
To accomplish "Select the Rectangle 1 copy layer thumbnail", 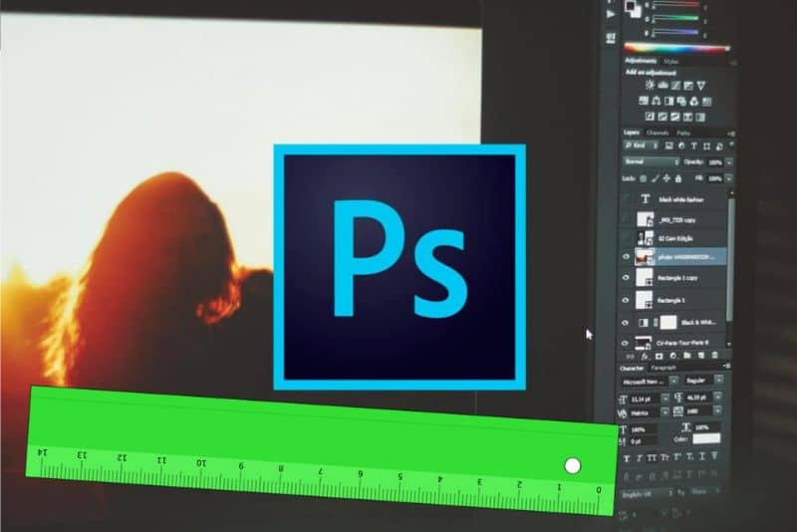I will (x=645, y=278).
